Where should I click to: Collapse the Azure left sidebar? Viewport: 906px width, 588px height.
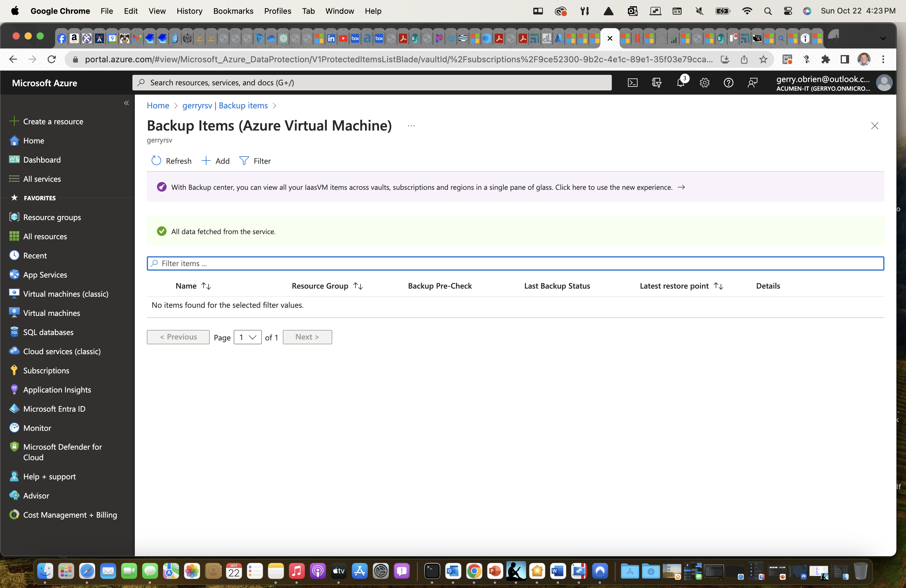(x=126, y=103)
